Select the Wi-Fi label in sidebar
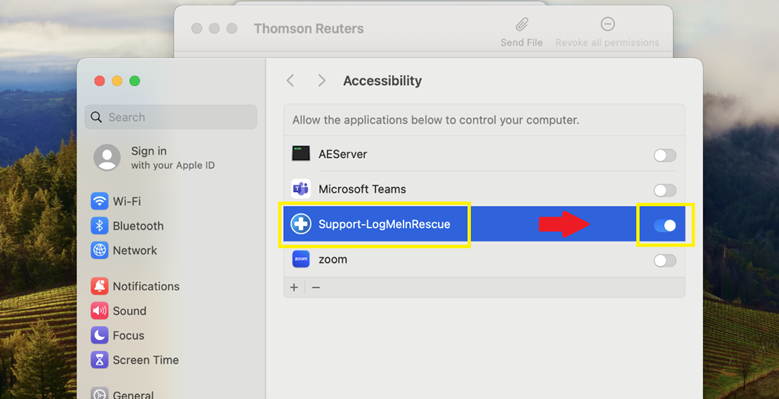 tap(127, 201)
